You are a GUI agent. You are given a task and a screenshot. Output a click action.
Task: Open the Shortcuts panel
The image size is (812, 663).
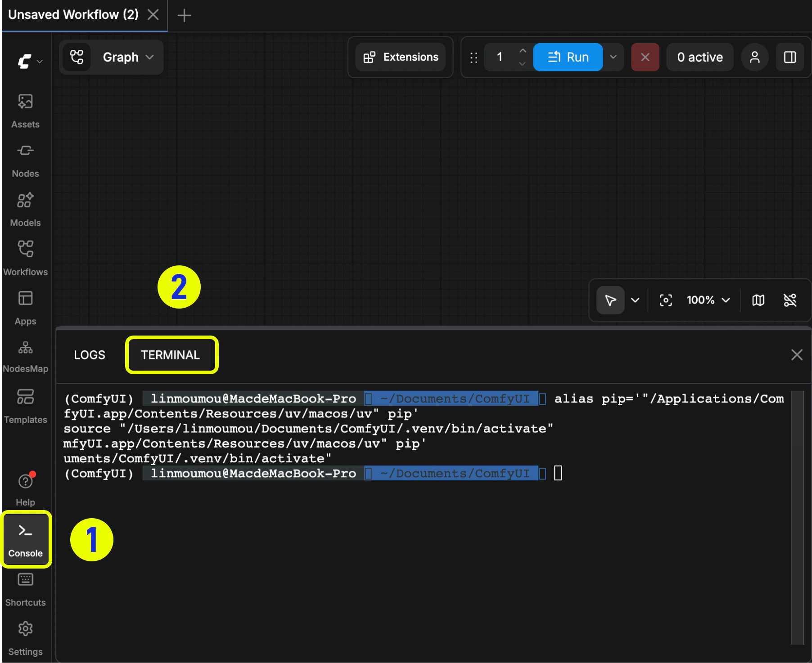tap(25, 587)
